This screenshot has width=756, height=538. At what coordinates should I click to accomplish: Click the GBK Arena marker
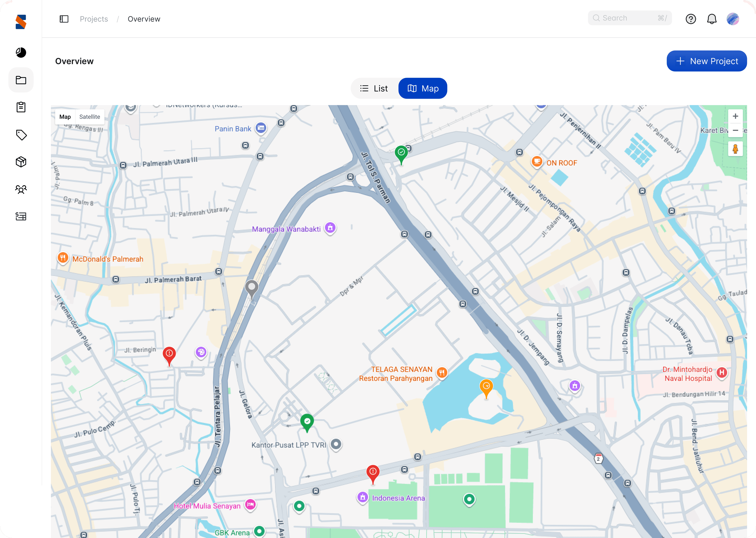point(259,531)
